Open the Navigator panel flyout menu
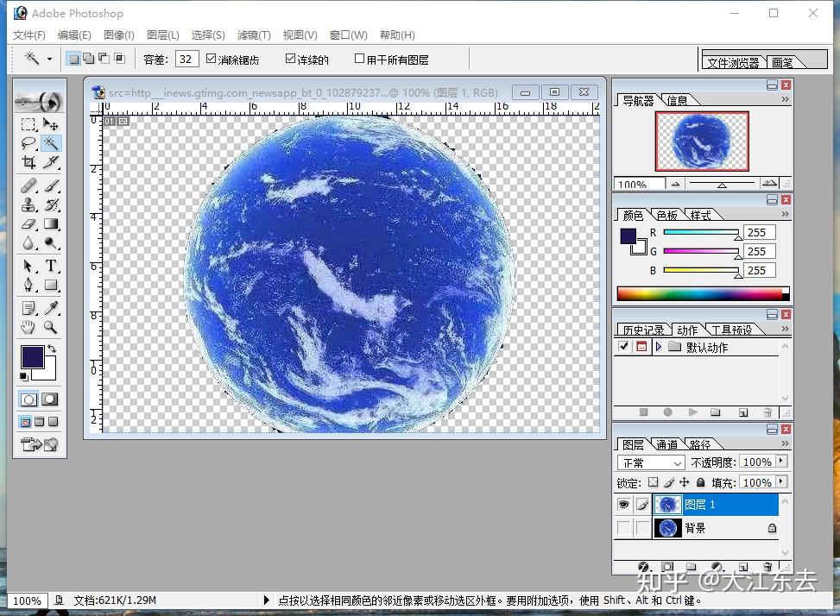The height and width of the screenshot is (616, 840). [785, 99]
